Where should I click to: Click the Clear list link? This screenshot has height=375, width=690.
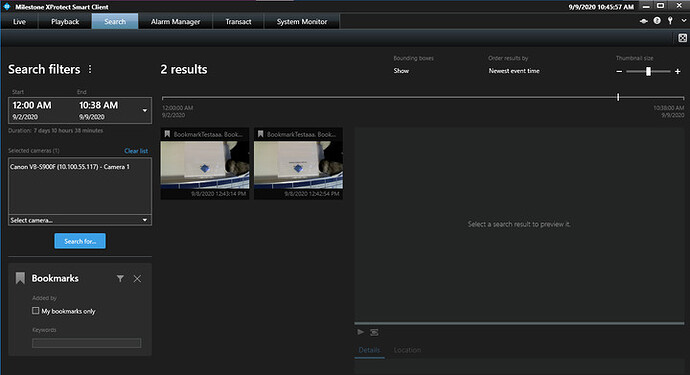click(136, 151)
